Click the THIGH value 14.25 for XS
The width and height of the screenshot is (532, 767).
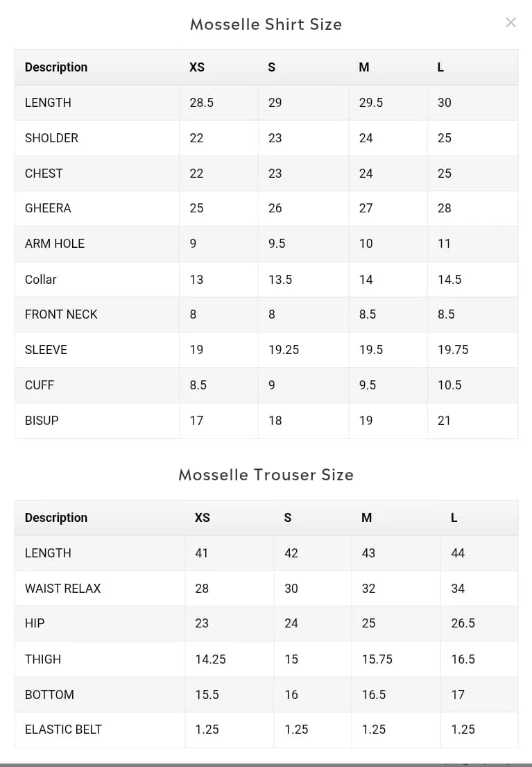[x=210, y=659]
